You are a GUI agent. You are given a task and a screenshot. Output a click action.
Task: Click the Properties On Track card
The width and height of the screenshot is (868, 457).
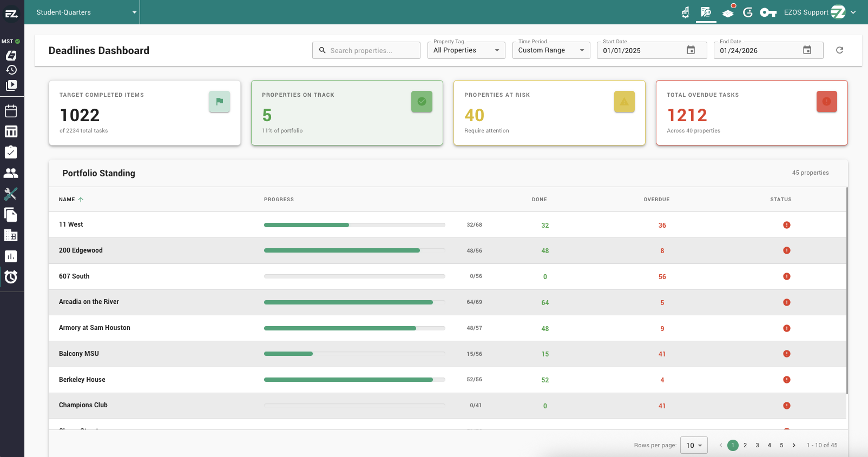(347, 113)
